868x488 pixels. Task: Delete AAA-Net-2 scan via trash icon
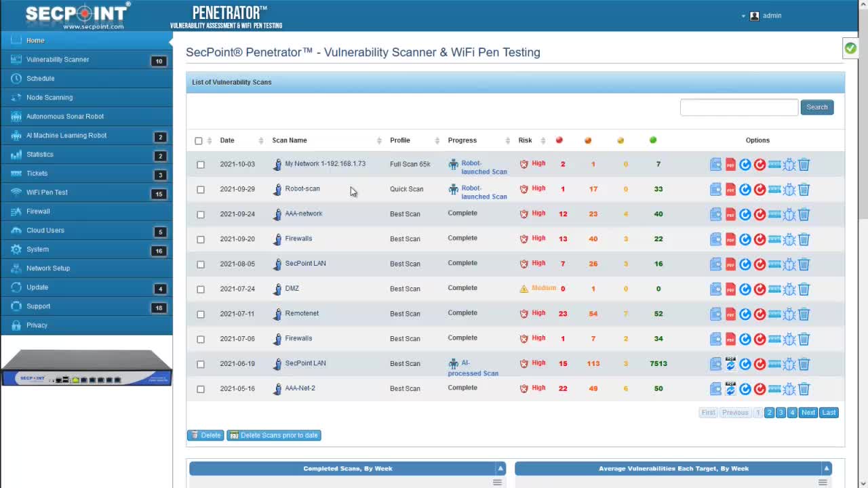click(804, 389)
